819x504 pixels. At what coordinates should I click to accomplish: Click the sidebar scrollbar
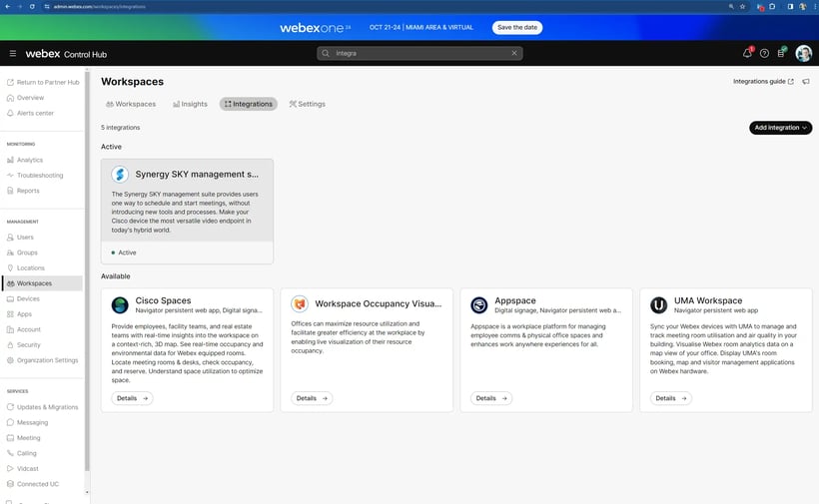pos(87,271)
